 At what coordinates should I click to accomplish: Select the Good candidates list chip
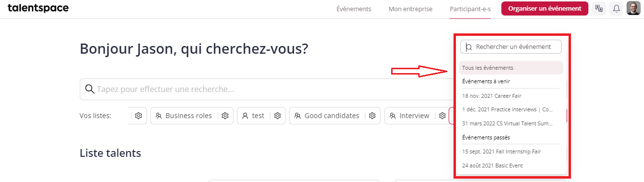coord(326,116)
